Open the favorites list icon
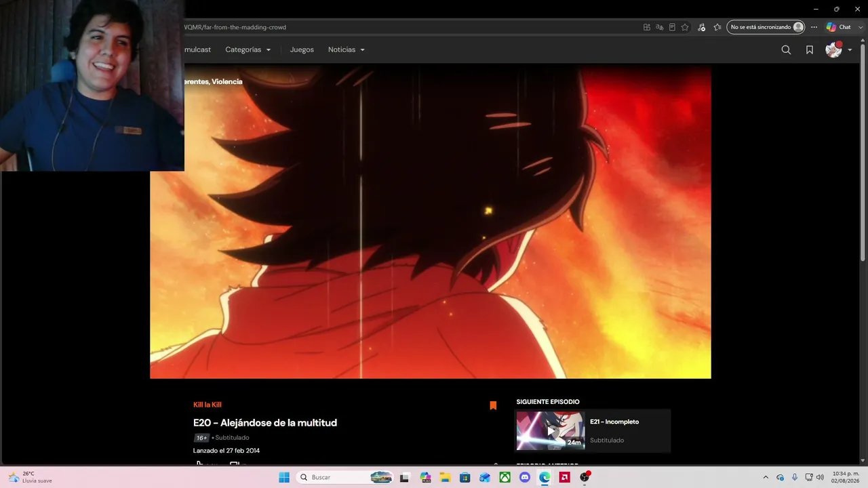This screenshot has width=868, height=488. coord(717,27)
